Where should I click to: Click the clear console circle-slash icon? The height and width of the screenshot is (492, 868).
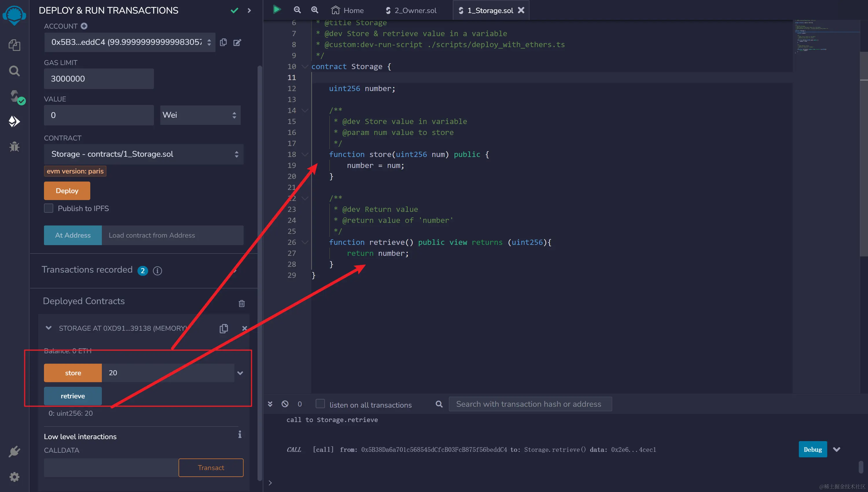click(x=285, y=404)
